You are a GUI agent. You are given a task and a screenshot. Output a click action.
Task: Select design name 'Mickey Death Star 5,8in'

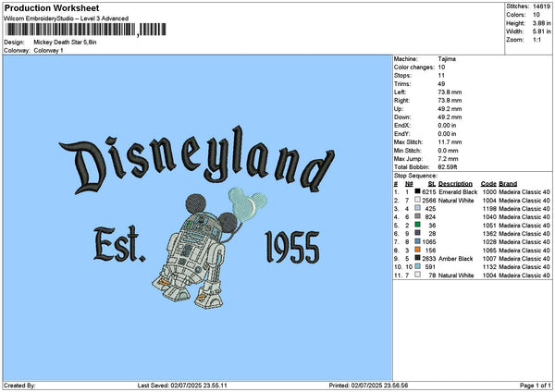point(65,43)
